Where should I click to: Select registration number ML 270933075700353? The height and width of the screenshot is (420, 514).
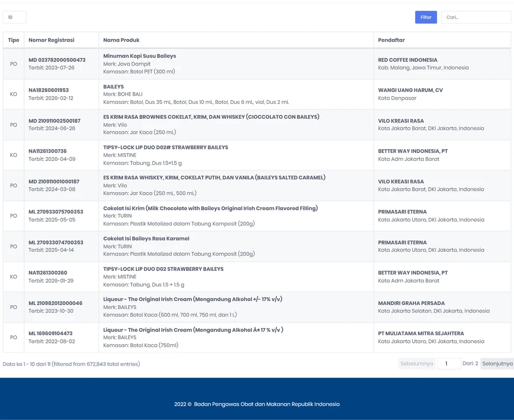coord(56,212)
